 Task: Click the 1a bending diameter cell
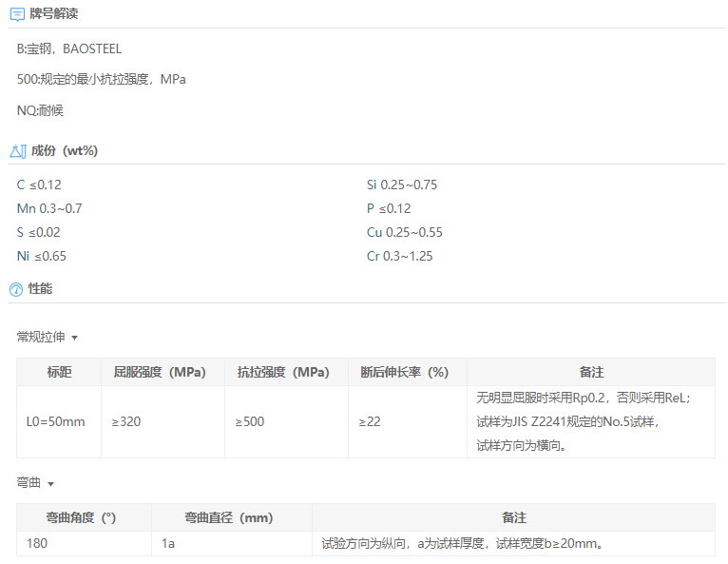click(x=232, y=544)
